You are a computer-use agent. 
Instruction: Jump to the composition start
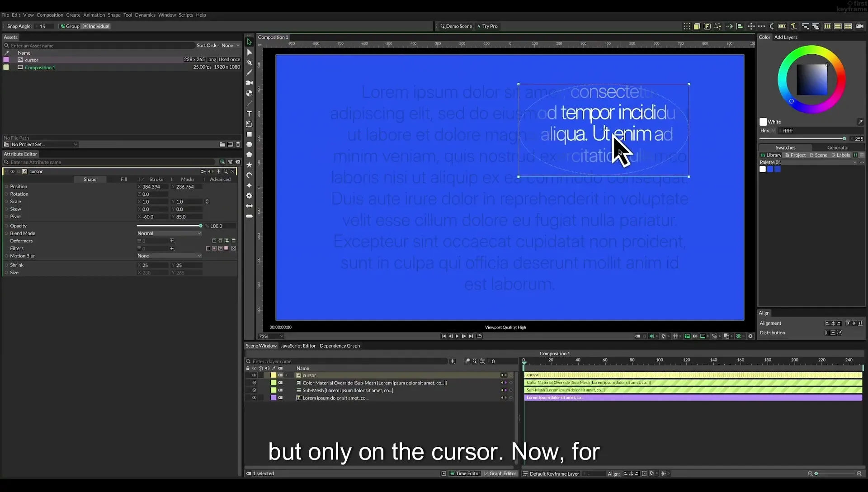[443, 336]
